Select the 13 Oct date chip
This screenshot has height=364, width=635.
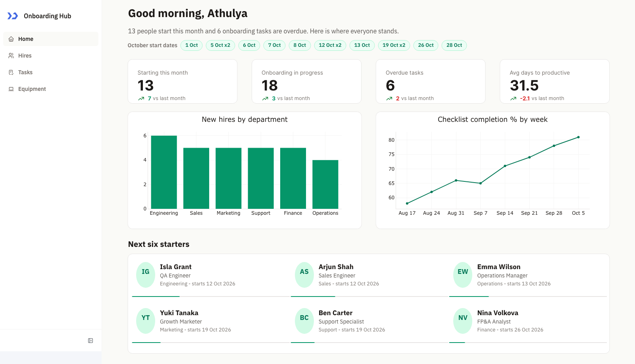pyautogui.click(x=362, y=45)
